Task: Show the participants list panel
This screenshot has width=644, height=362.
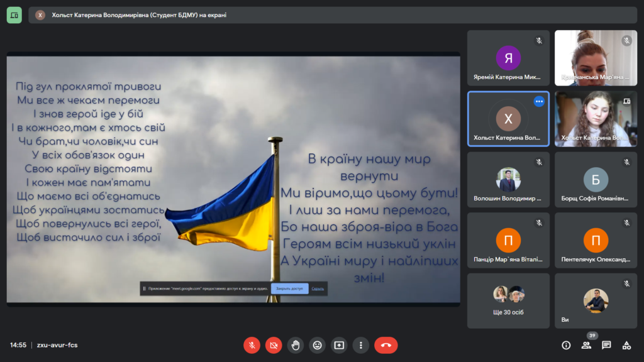Action: click(586, 345)
